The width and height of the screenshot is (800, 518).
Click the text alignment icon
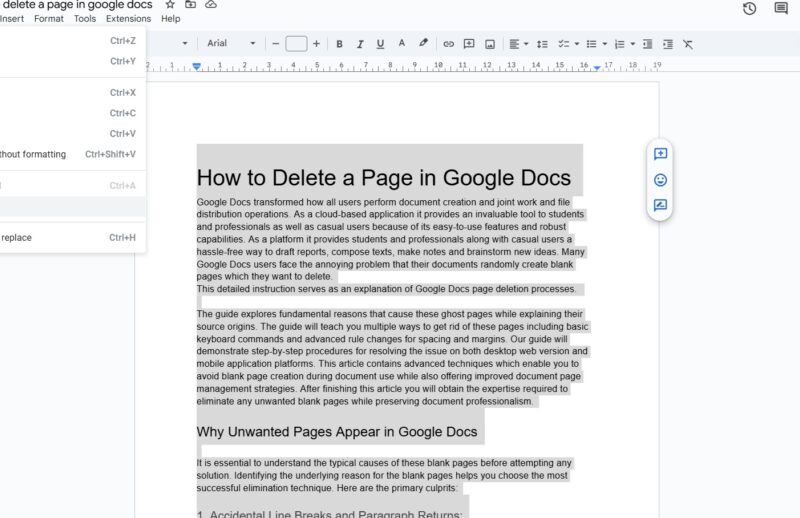[x=514, y=44]
